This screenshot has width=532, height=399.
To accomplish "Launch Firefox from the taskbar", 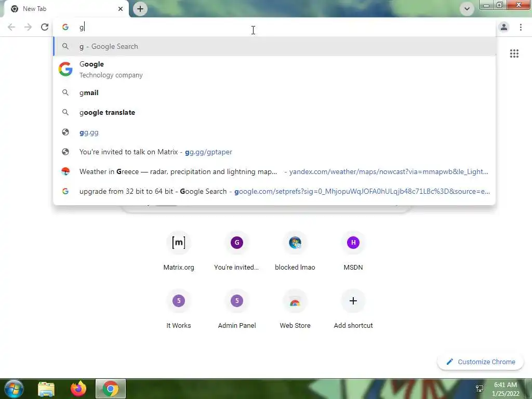I will 78,389.
